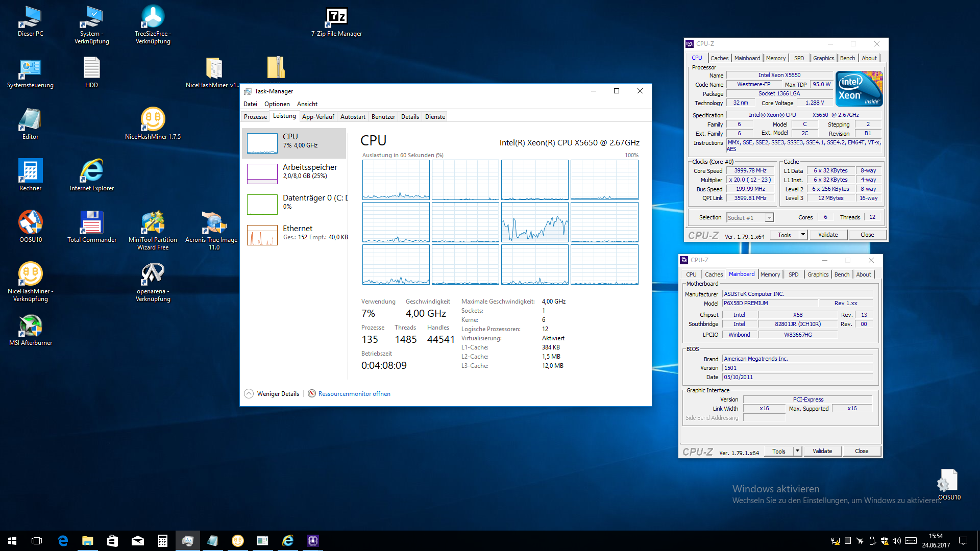Switch to the Memory tab in the upper CPU-Z

[775, 58]
